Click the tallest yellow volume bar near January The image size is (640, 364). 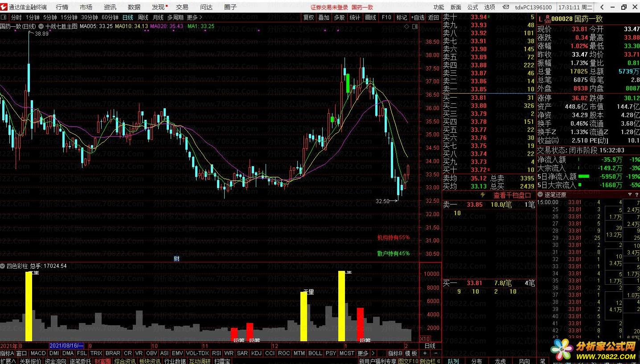(342, 306)
